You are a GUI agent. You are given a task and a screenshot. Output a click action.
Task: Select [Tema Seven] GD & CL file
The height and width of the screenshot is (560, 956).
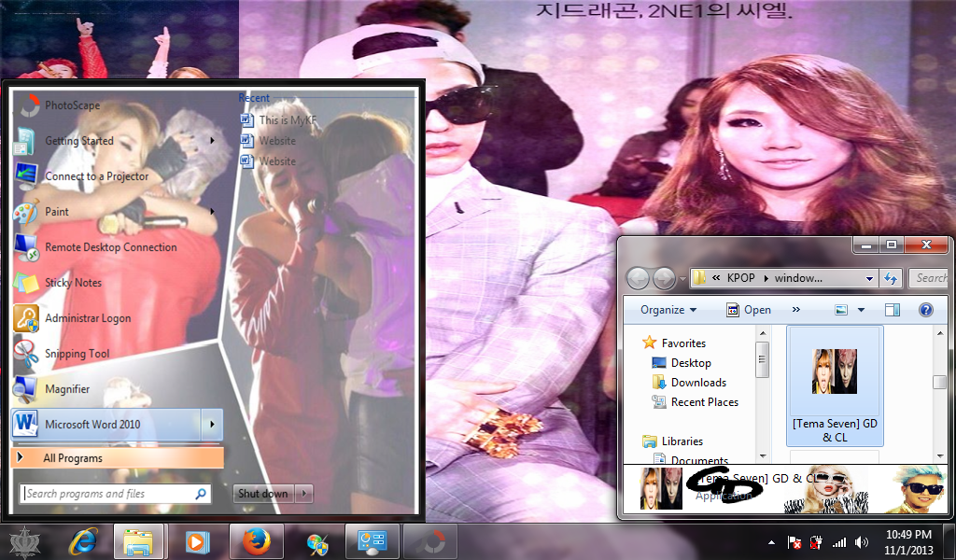[835, 387]
